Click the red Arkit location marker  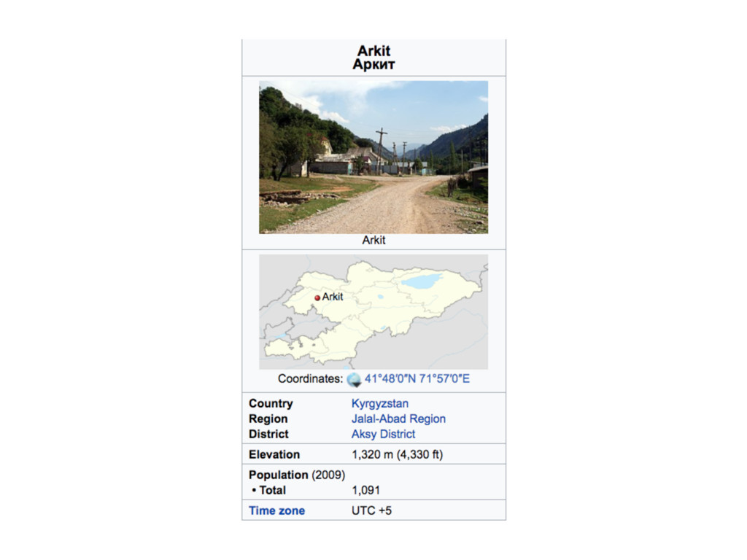(x=317, y=298)
